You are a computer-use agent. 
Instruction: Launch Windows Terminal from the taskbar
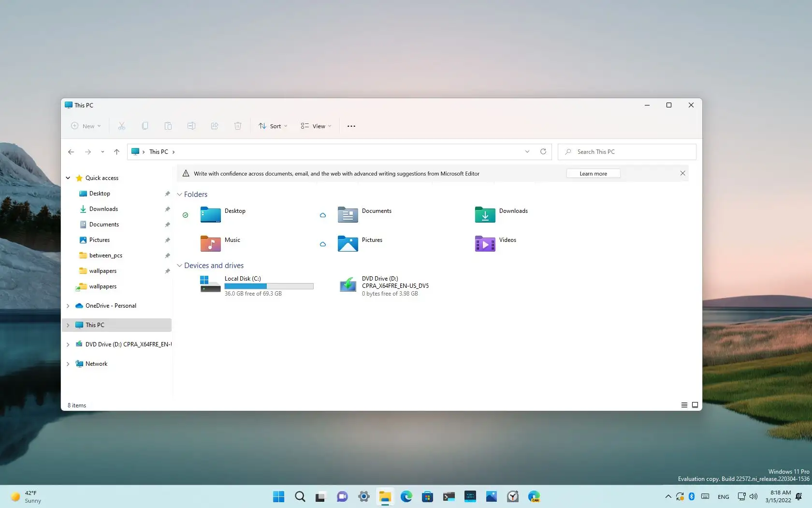(x=449, y=496)
